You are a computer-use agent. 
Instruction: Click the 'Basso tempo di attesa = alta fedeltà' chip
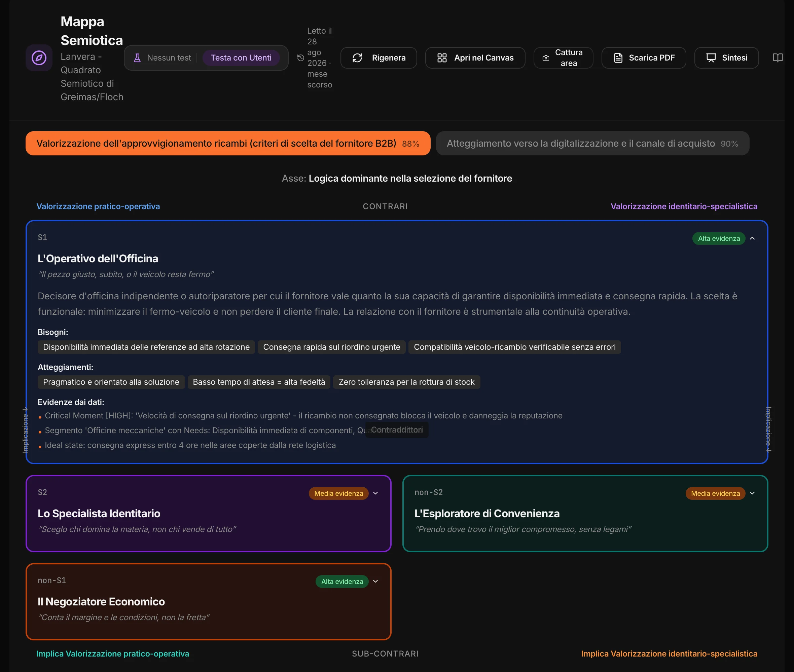259,382
